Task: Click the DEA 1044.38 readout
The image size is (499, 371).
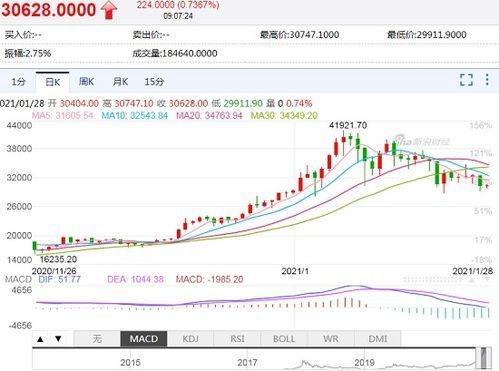Action: click(x=135, y=279)
